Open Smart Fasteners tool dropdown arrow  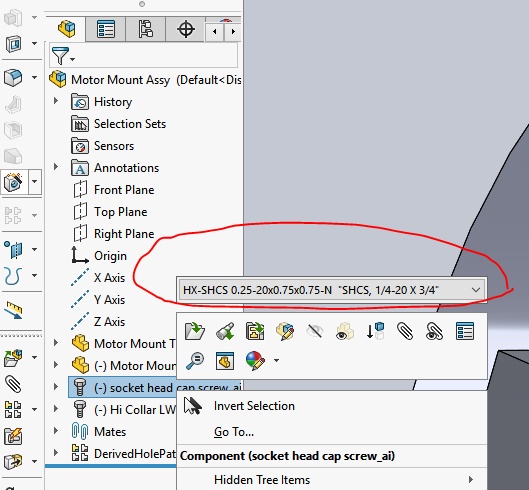click(34, 182)
